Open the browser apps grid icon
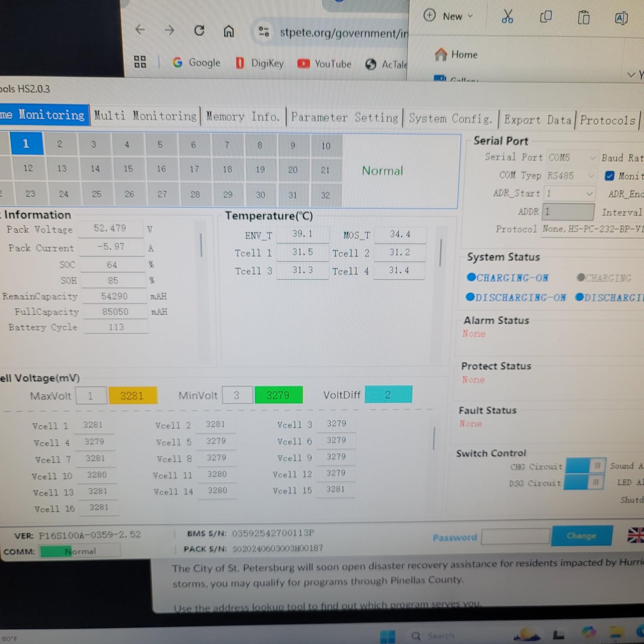 [140, 61]
